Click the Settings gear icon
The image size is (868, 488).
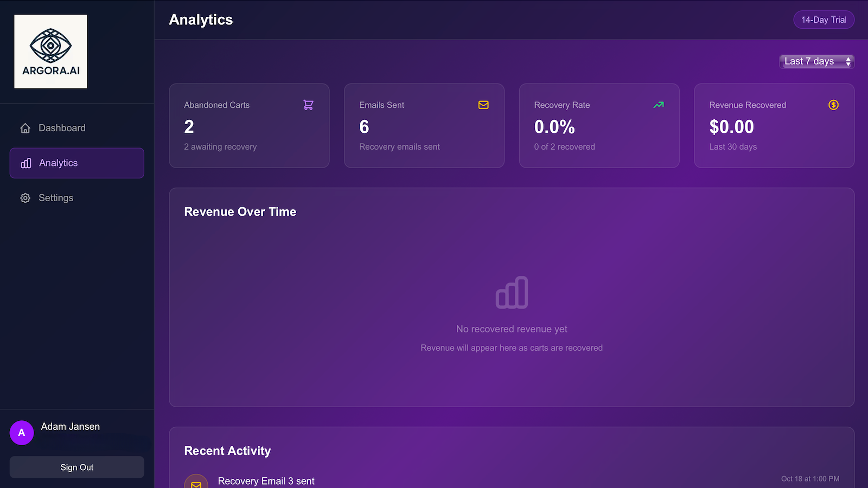[25, 198]
